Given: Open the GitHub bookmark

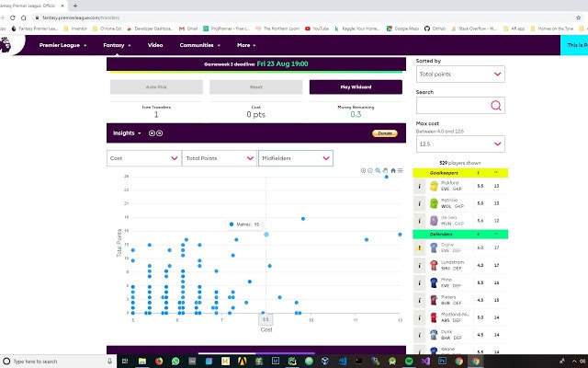Looking at the screenshot, I should tap(435, 29).
